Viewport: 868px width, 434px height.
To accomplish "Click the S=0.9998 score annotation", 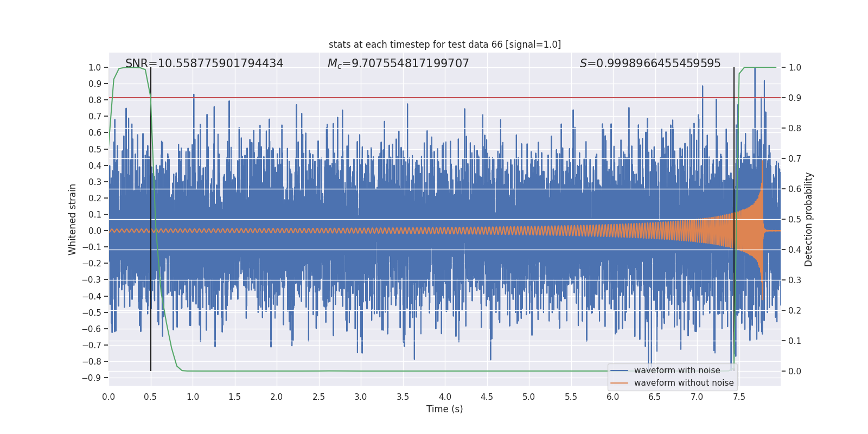I will [650, 63].
